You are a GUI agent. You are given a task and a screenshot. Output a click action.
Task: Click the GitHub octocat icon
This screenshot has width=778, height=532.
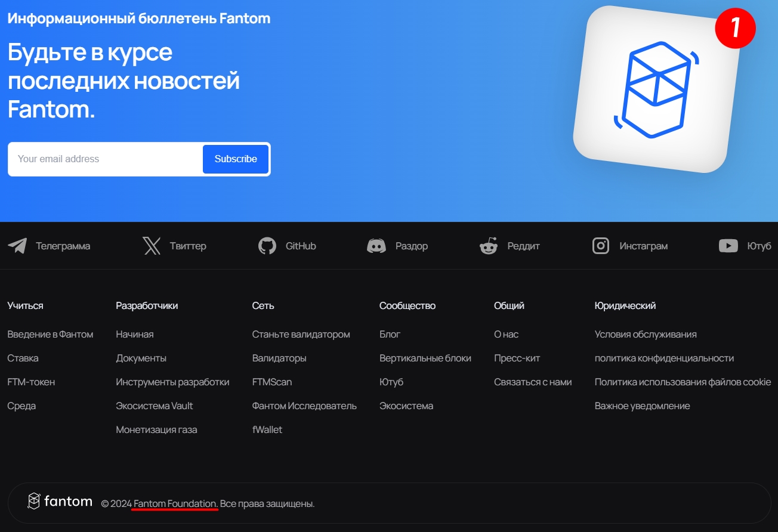point(267,246)
